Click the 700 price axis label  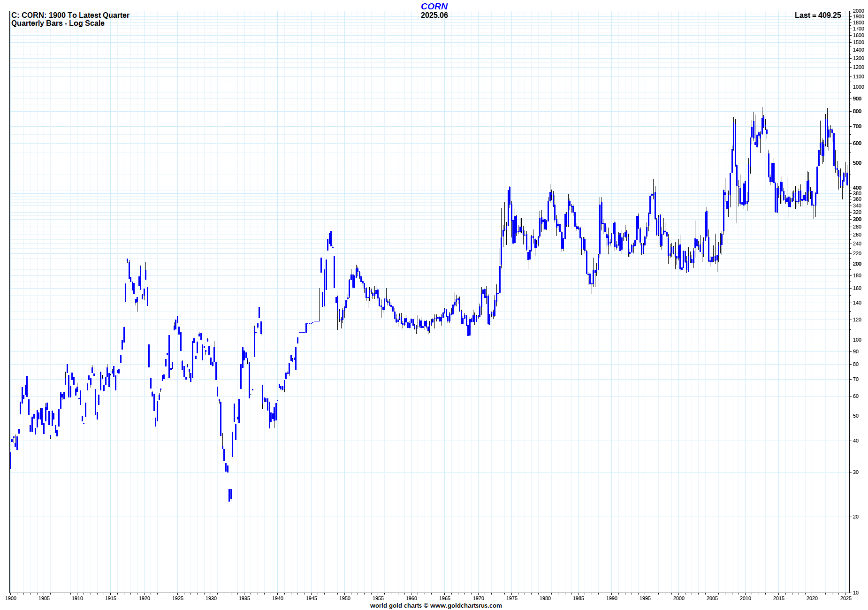[x=857, y=126]
